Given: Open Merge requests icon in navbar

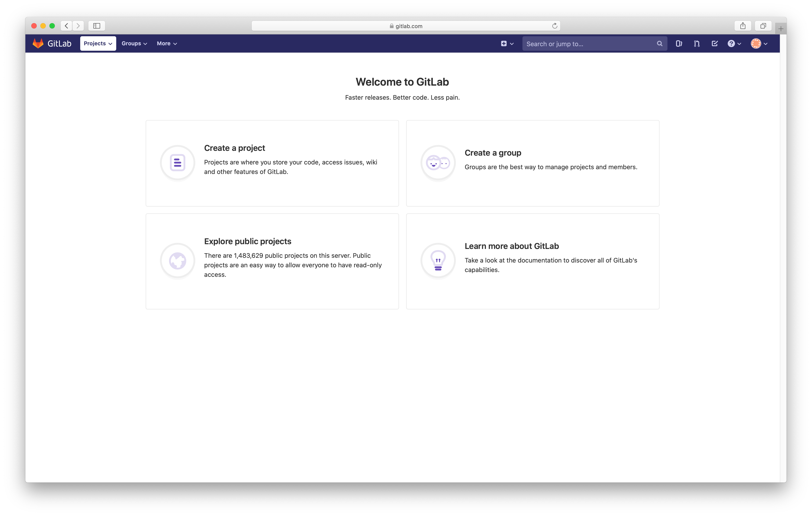Looking at the screenshot, I should click(x=697, y=43).
